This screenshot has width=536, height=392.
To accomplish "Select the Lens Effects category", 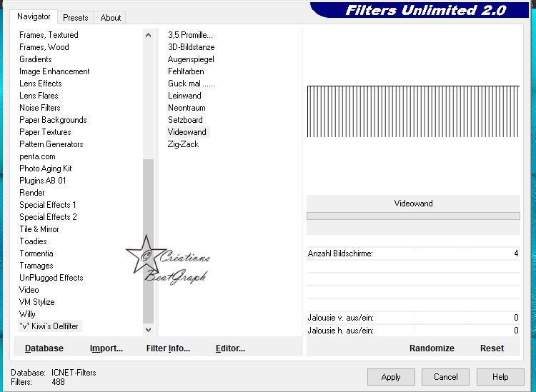I will pos(40,84).
